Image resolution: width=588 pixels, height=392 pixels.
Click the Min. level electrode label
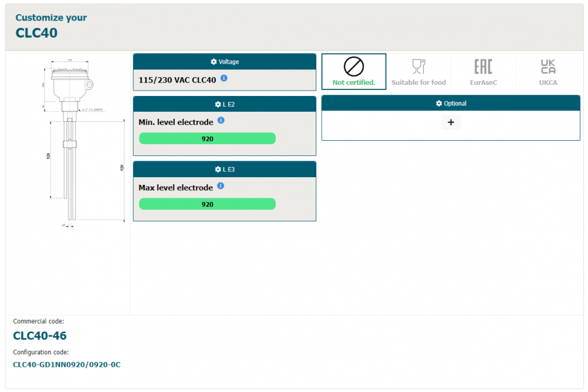pyautogui.click(x=176, y=122)
